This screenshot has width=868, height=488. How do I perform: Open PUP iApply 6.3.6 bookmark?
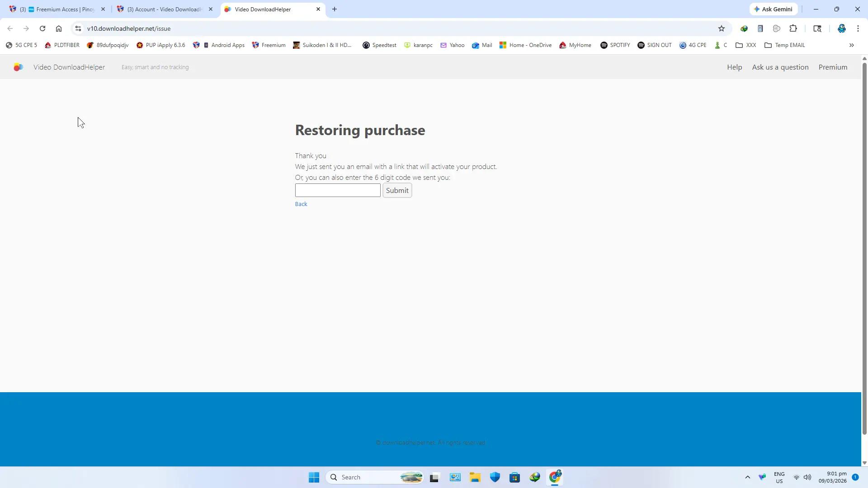coord(160,45)
